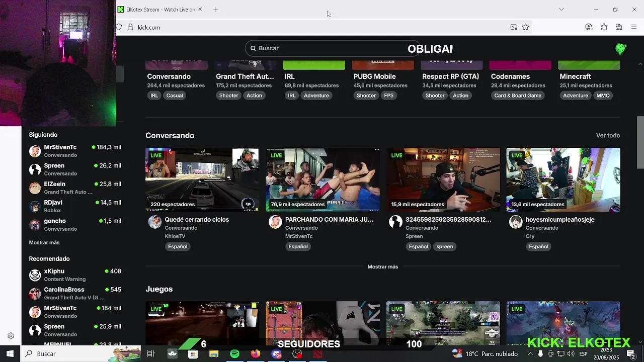The image size is (644, 362).
Task: Open hoyesmicumpleañosjeje stream thumbnail
Action: click(563, 179)
